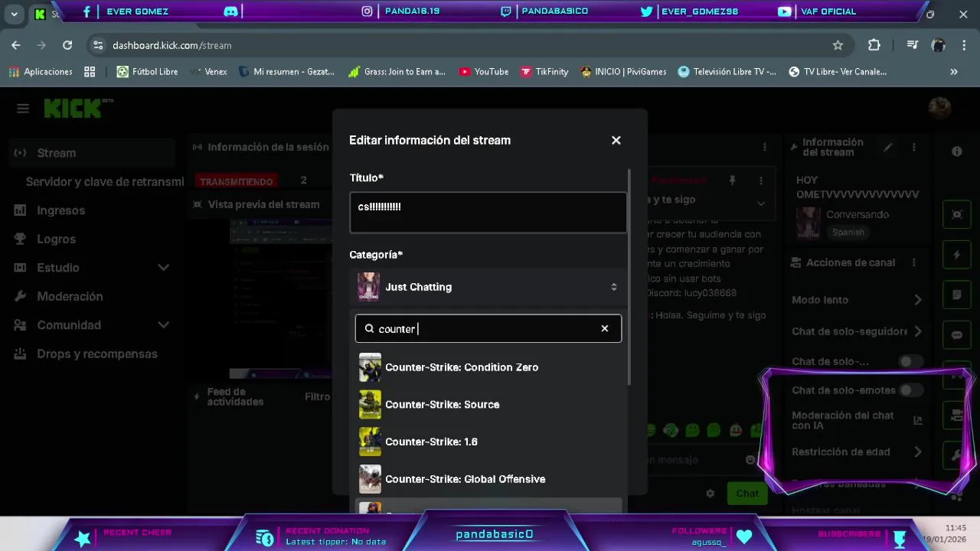Open the hamburger sidebar menu
This screenshot has height=551, width=980.
click(23, 109)
